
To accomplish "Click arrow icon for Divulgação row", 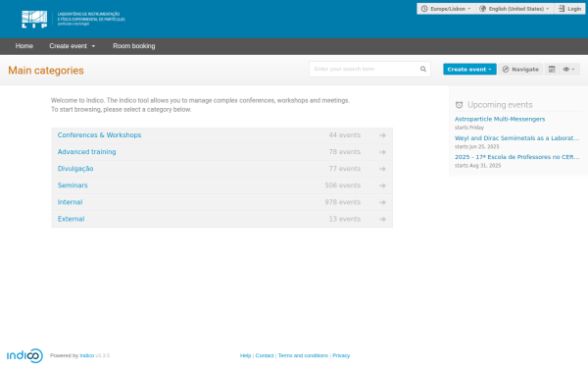I will point(382,169).
